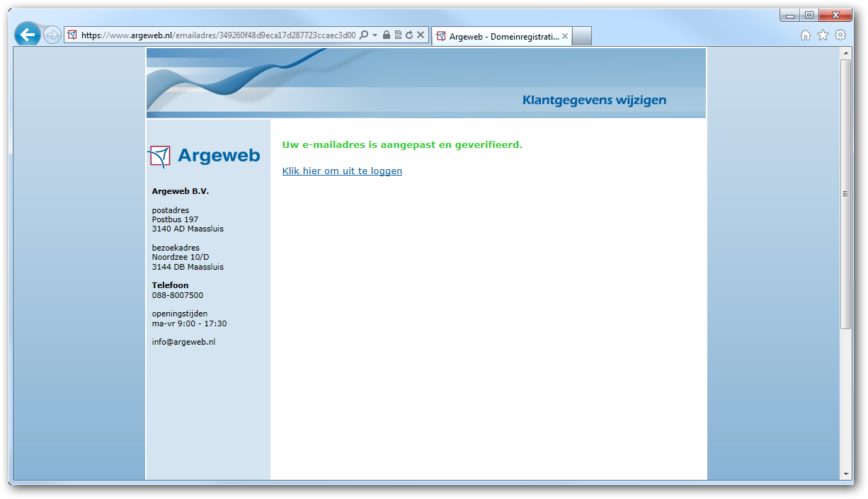Click the vertical scrollbar down arrow
The width and height of the screenshot is (868, 499).
click(845, 474)
